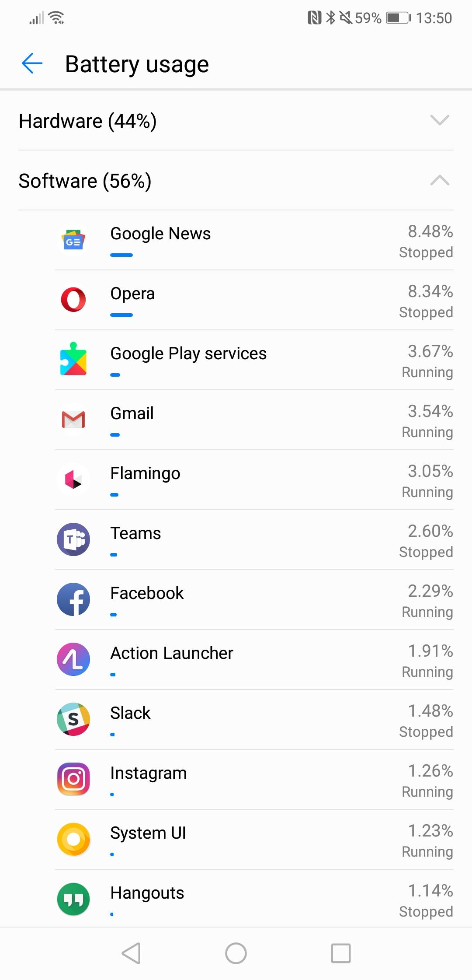
Task: Tap the back arrow icon
Action: point(32,64)
